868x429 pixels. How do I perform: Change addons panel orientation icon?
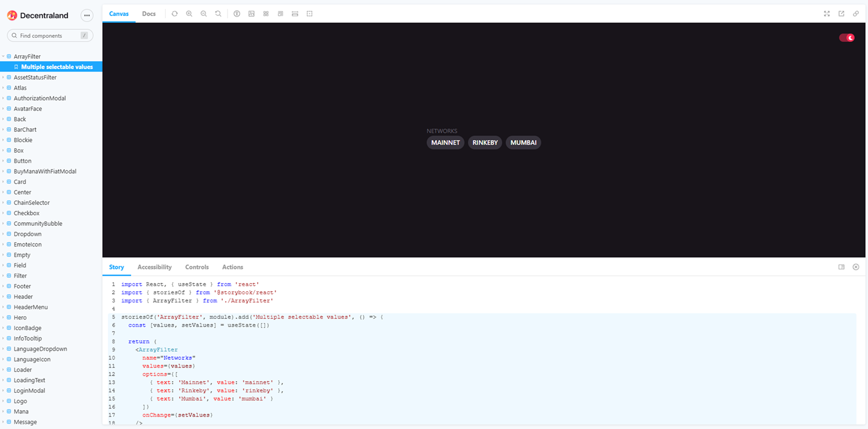[842, 267]
